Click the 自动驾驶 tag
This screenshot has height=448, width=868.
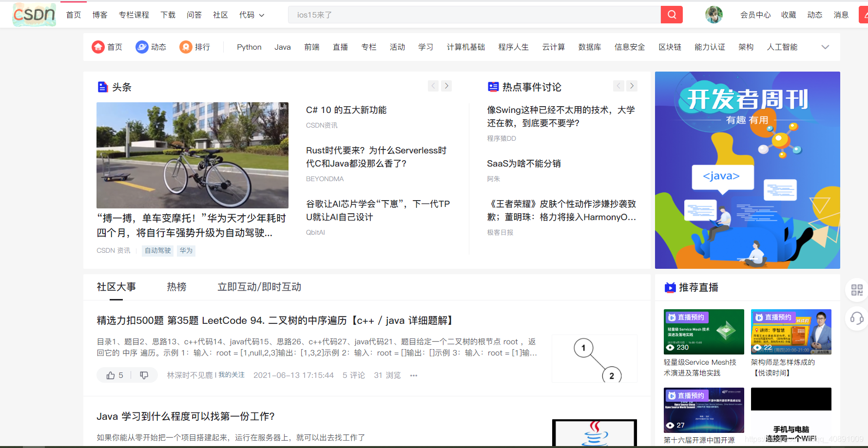coord(158,251)
